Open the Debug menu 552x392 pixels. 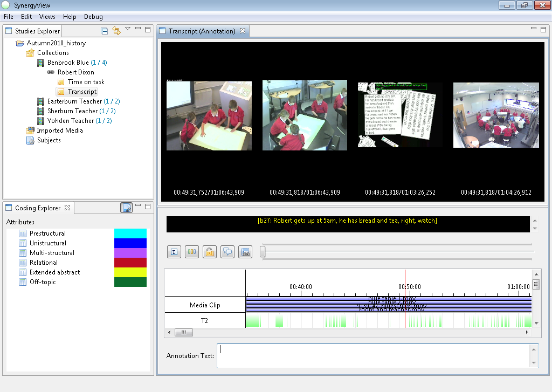coord(93,17)
